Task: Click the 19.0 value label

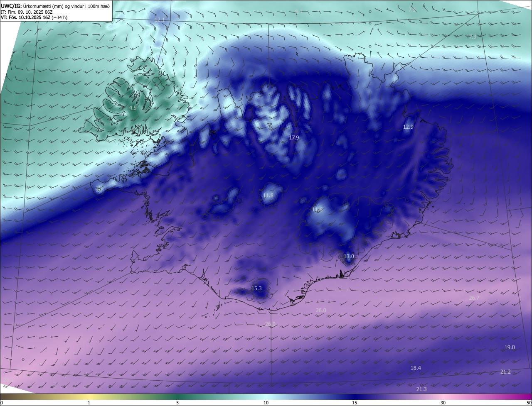Action: tap(510, 347)
